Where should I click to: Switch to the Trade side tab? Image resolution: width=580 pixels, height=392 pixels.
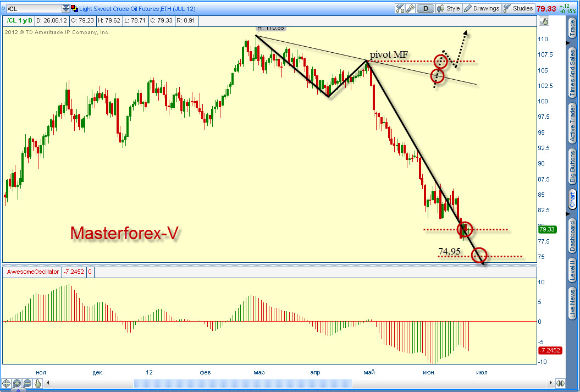(x=572, y=27)
